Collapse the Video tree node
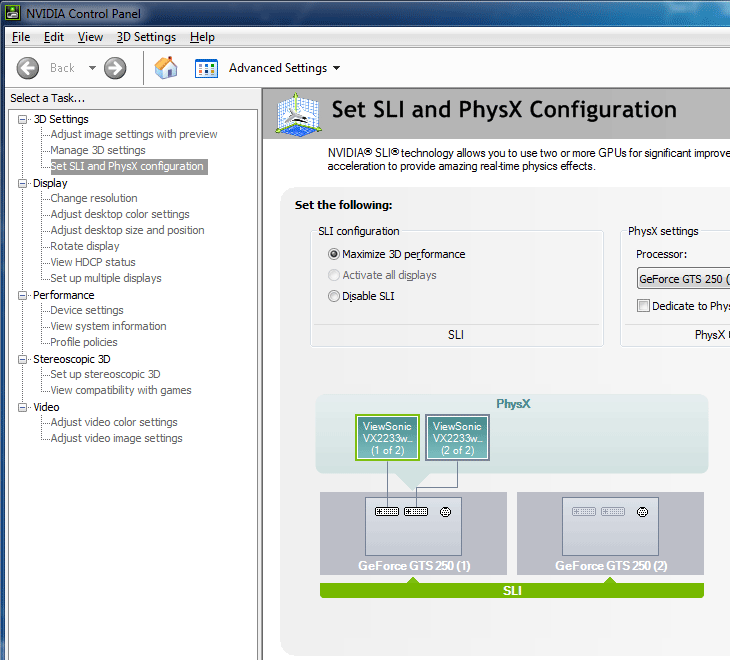The height and width of the screenshot is (660, 730). (x=22, y=407)
